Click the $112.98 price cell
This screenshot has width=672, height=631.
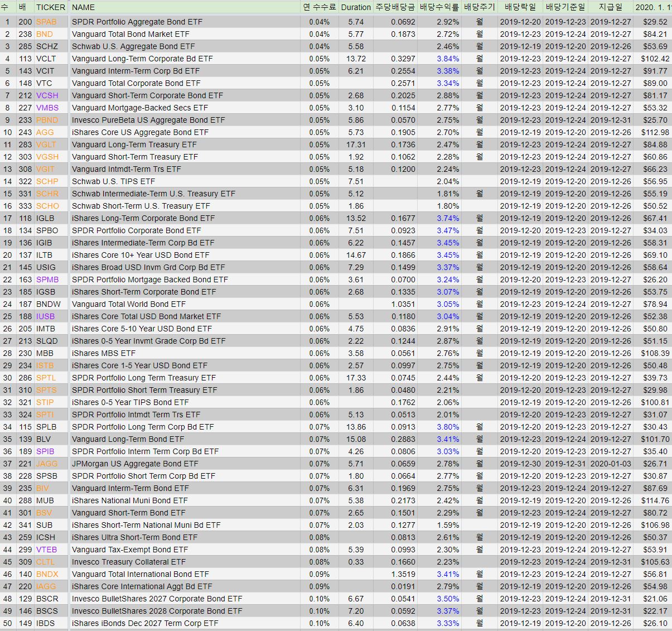655,132
